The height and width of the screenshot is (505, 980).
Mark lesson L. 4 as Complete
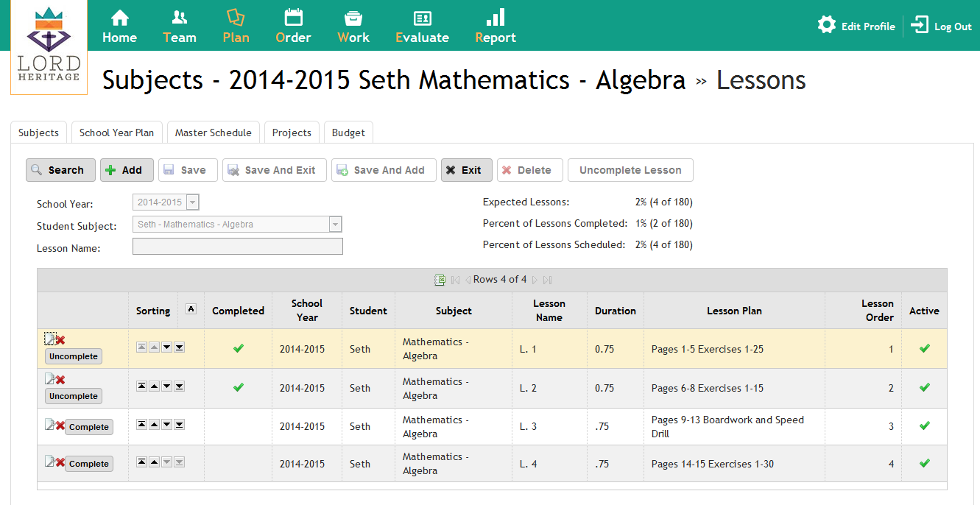tap(89, 464)
